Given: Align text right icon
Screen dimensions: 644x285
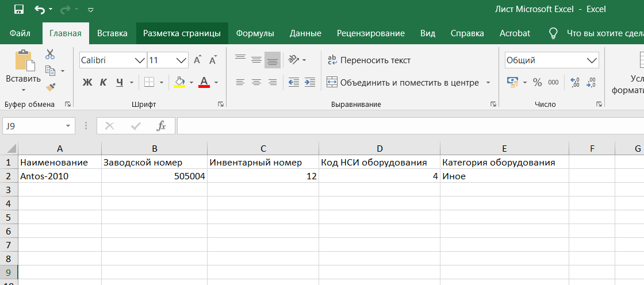Looking at the screenshot, I should point(273,83).
